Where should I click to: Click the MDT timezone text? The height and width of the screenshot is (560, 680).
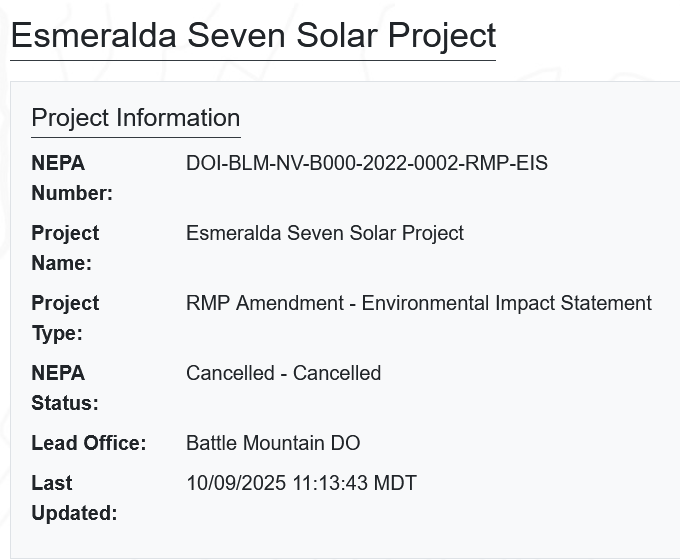pyautogui.click(x=395, y=483)
